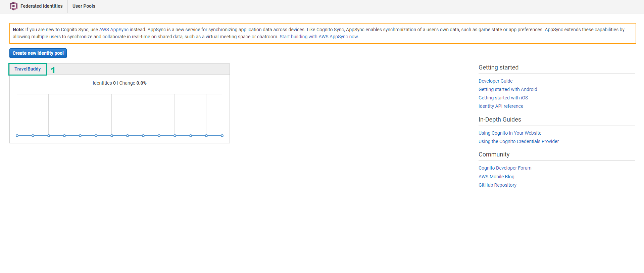Click the Change 0.0% text
The width and height of the screenshot is (644, 273).
(133, 83)
